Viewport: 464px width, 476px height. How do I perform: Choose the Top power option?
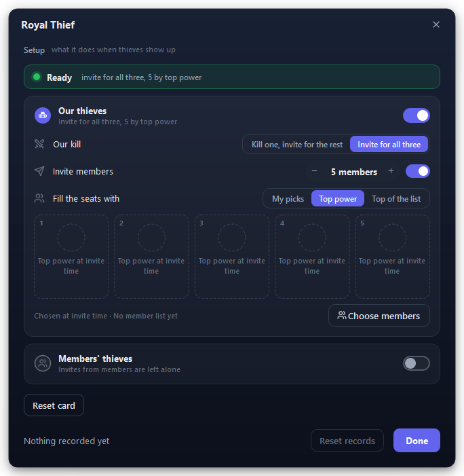coord(338,199)
